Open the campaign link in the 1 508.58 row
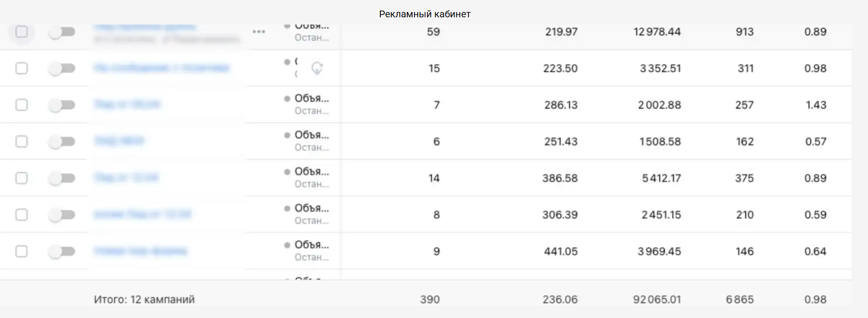Viewport: 868px width, 318px height. pos(119,141)
